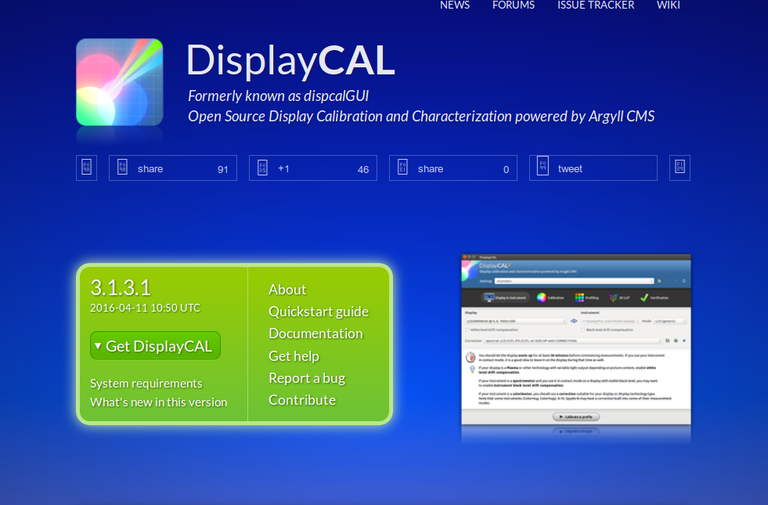This screenshot has width=768, height=505.
Task: Open the System requirements link
Action: coord(146,384)
